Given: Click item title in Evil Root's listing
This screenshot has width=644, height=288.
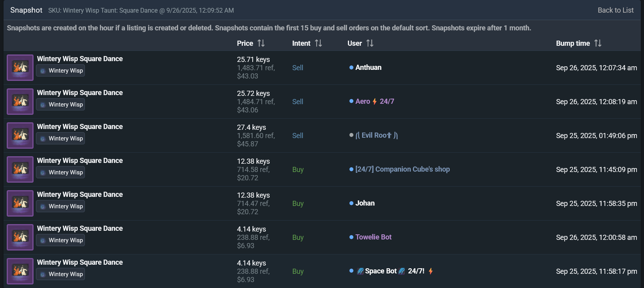Looking at the screenshot, I should pyautogui.click(x=80, y=127).
